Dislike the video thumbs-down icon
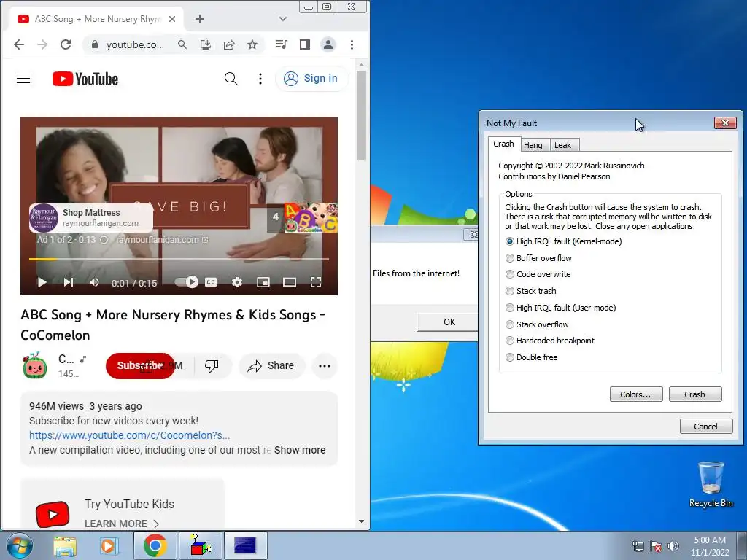Image resolution: width=747 pixels, height=560 pixels. (x=212, y=366)
